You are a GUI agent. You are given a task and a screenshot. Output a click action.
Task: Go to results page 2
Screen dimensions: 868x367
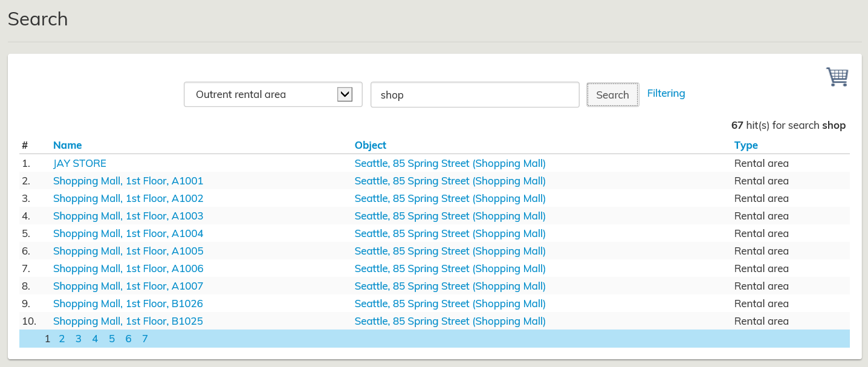[62, 339]
